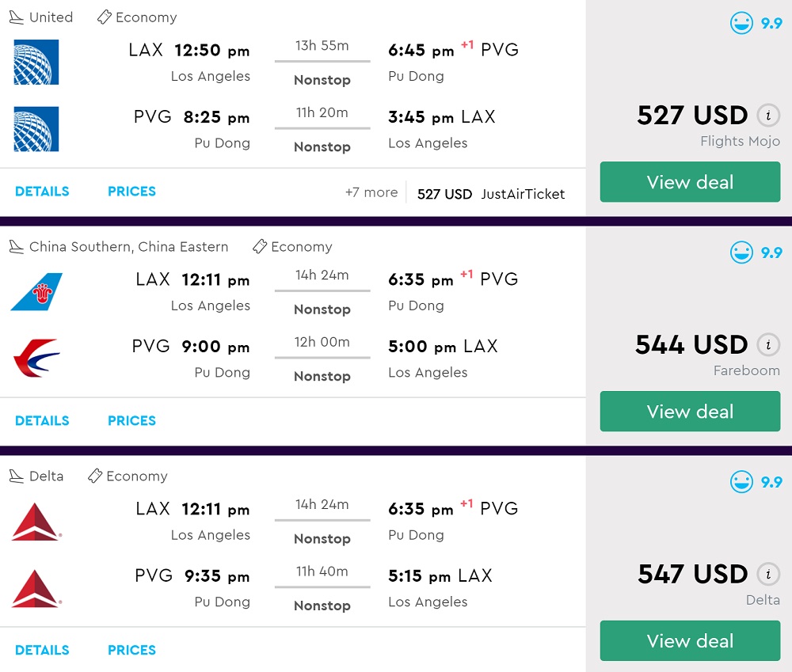The width and height of the screenshot is (792, 672).
Task: Expand the +7 more providers list
Action: click(371, 193)
